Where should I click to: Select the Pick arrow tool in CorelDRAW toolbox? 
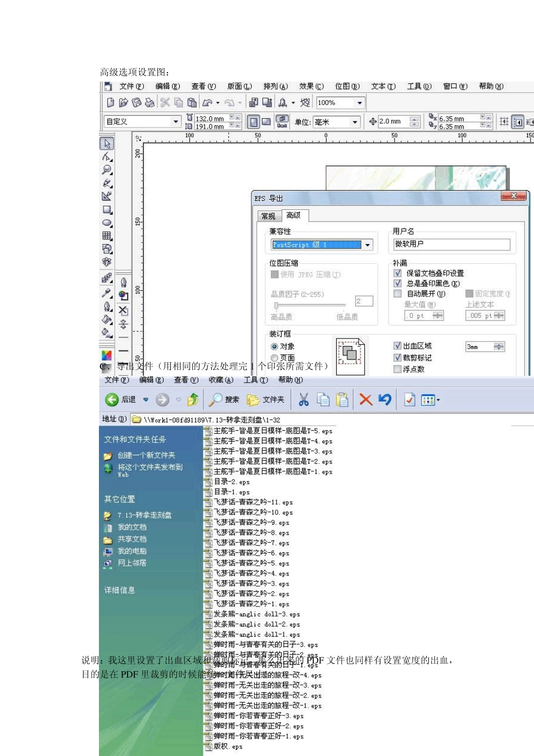point(107,143)
